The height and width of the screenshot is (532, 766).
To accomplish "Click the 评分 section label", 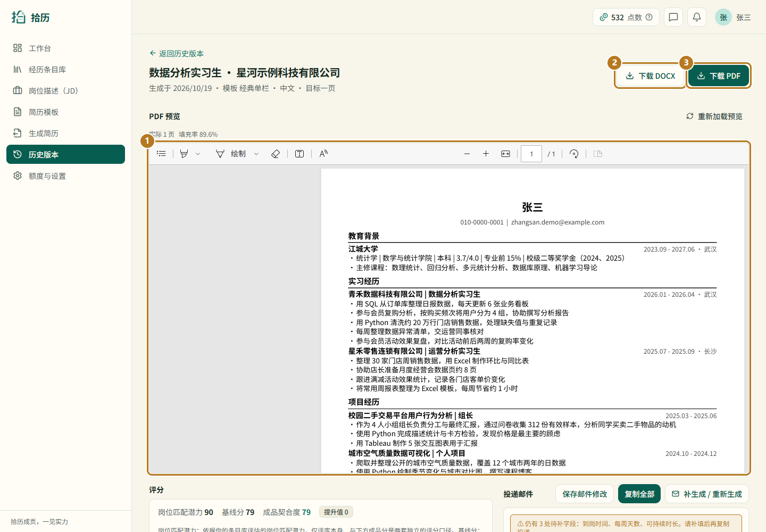I will [156, 489].
